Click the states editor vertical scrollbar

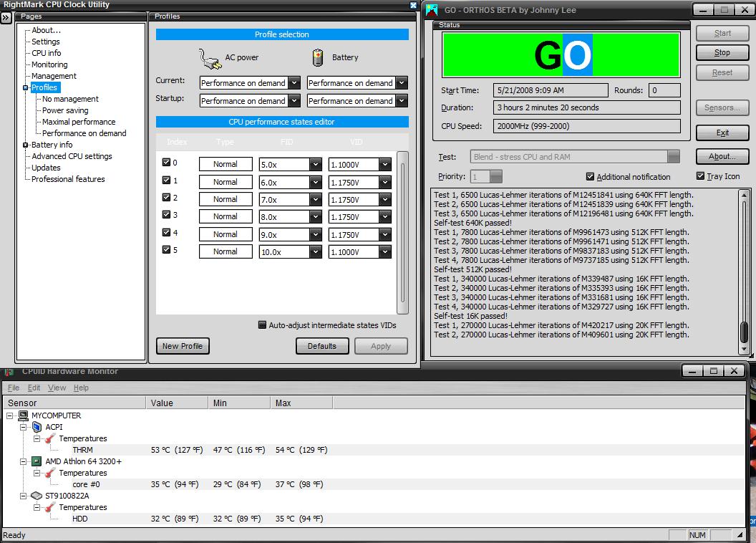(402, 233)
